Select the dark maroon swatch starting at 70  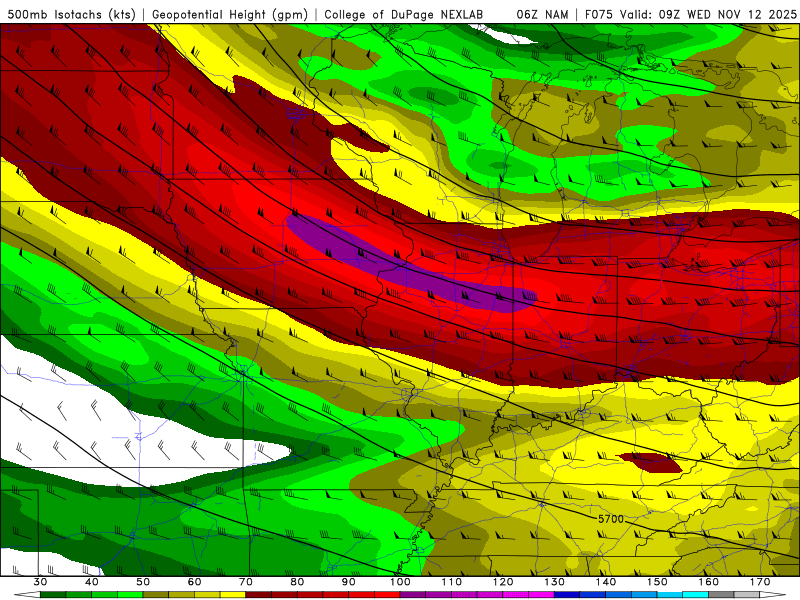coord(258,594)
